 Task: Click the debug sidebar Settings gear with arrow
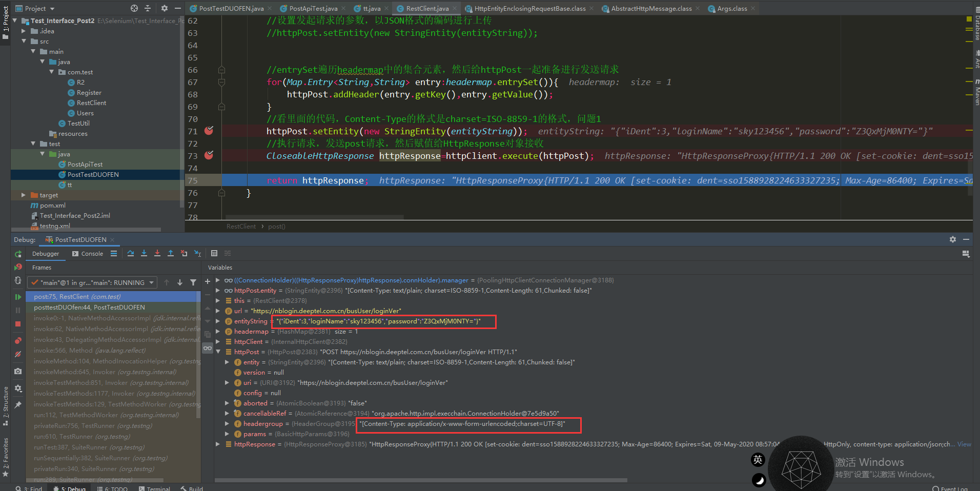(x=18, y=388)
